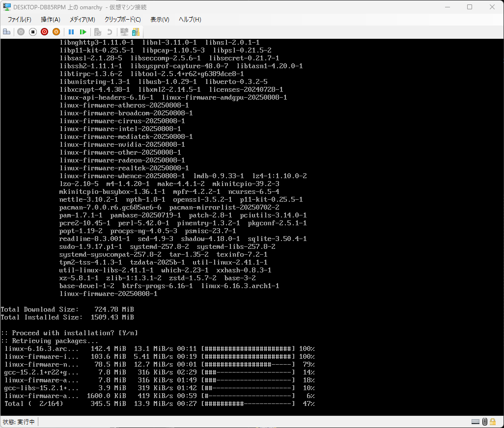The height and width of the screenshot is (428, 504).
Task: Click the linux-firmware-atheros-20250808-1 entry
Action: point(124,106)
